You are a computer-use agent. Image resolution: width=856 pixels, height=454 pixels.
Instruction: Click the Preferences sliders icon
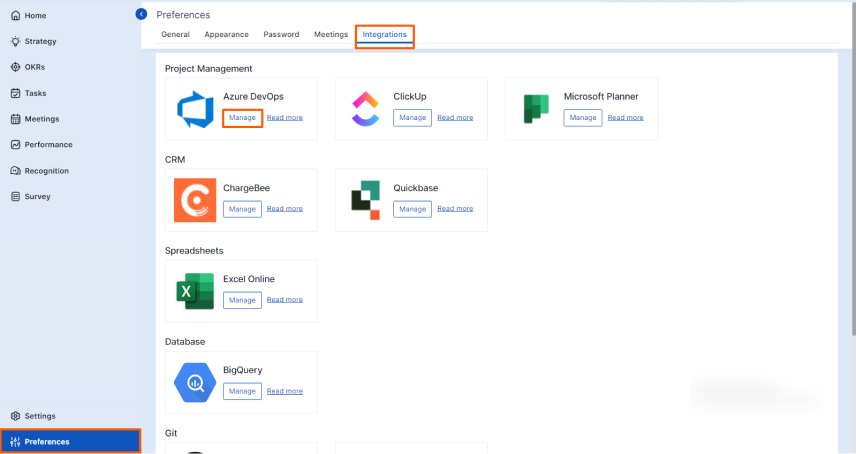coord(15,442)
